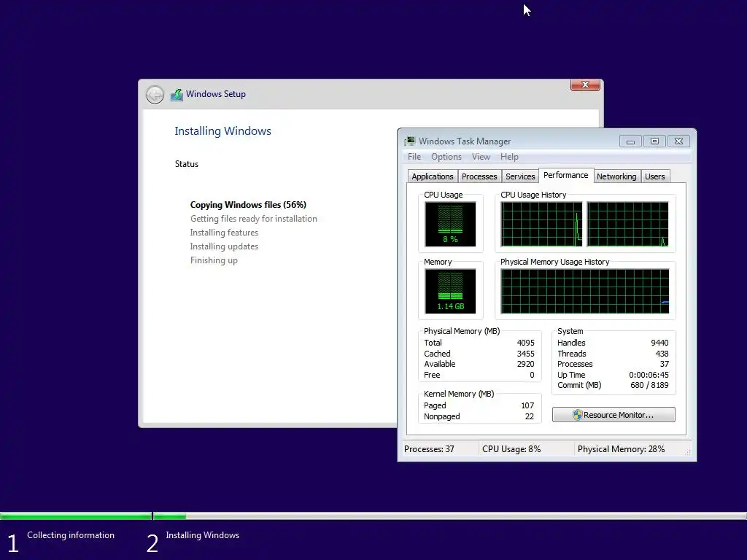Click the setup progress bar at the bottom
The height and width of the screenshot is (560, 747).
tap(373, 516)
